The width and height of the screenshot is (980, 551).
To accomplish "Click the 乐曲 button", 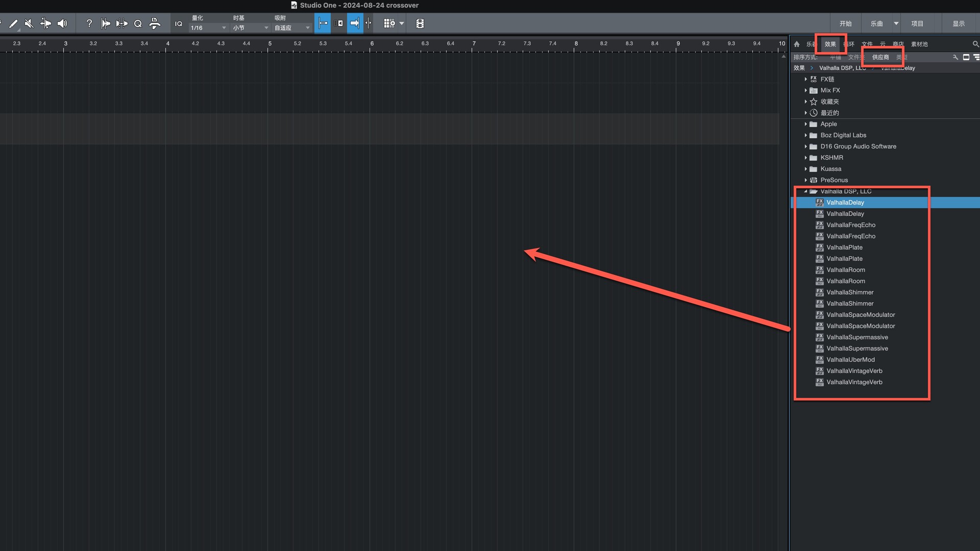I will [x=877, y=23].
